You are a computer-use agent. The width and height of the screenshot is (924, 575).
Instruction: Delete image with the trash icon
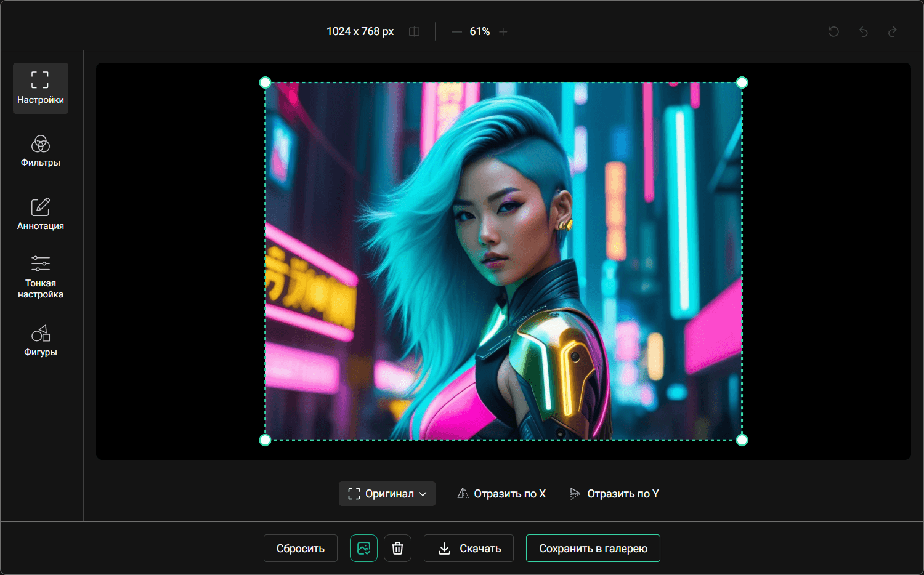pyautogui.click(x=397, y=548)
